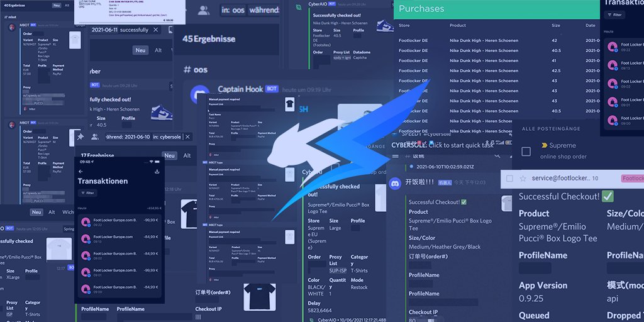Image resolution: width=644 pixels, height=322 pixels.
Task: Open member list icon beside 'in: oos' search
Action: pos(204,10)
